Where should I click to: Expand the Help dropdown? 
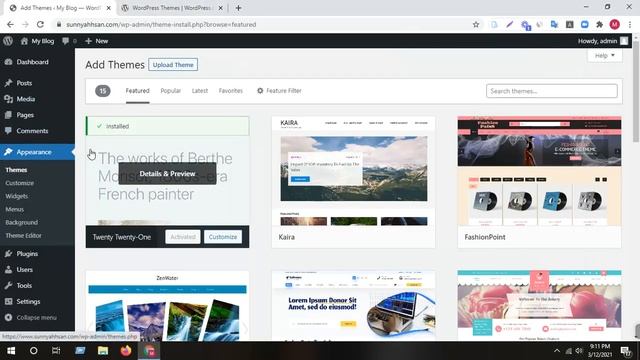click(605, 56)
